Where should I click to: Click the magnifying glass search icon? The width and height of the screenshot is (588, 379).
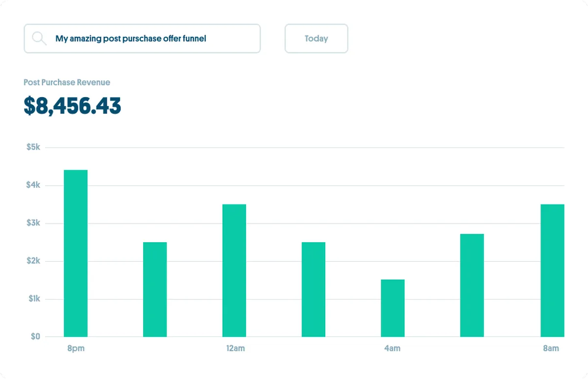[39, 38]
